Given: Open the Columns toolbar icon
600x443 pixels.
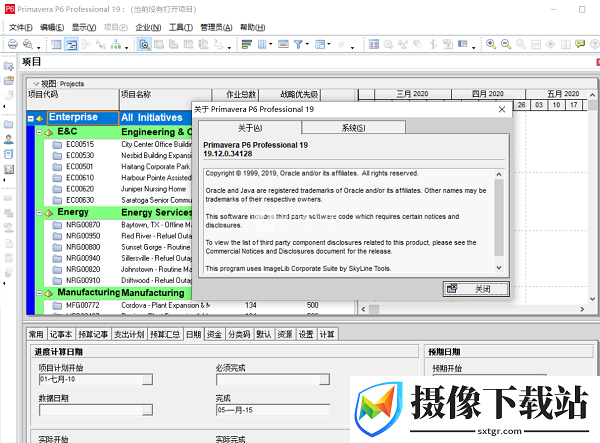Looking at the screenshot, I should (262, 44).
